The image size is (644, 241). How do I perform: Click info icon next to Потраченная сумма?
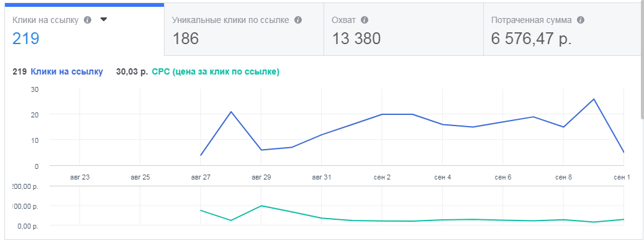click(580, 20)
